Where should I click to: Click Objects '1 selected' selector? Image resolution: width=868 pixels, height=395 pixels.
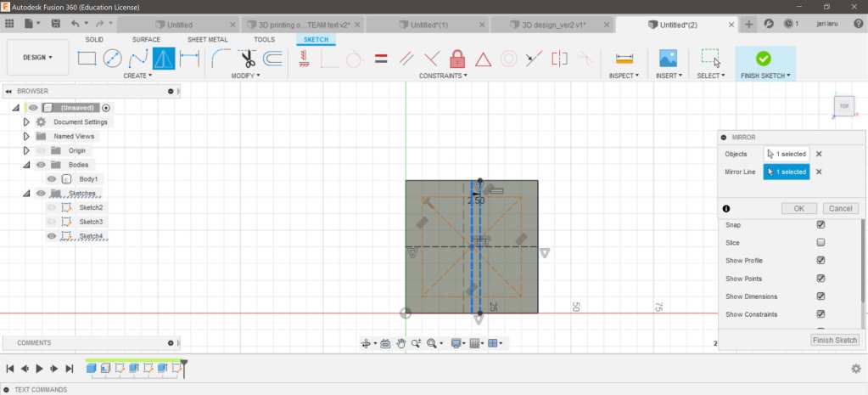tap(787, 154)
